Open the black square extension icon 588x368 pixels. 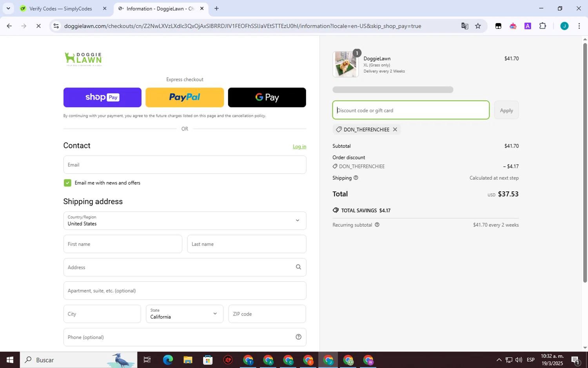pyautogui.click(x=498, y=26)
